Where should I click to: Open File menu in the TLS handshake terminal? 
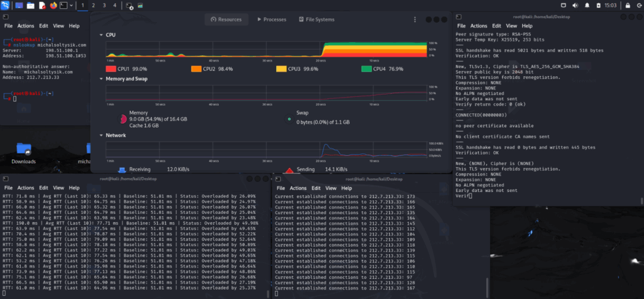[x=461, y=26]
